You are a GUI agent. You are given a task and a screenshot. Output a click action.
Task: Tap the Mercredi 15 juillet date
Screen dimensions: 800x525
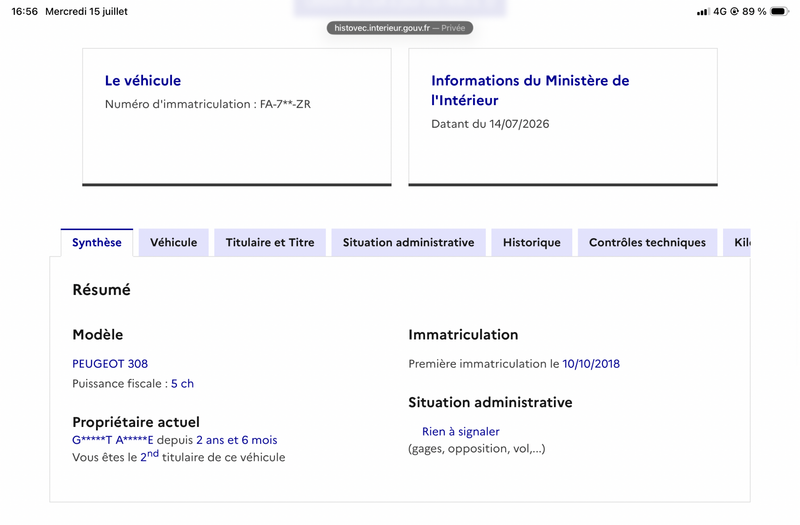[x=86, y=11]
